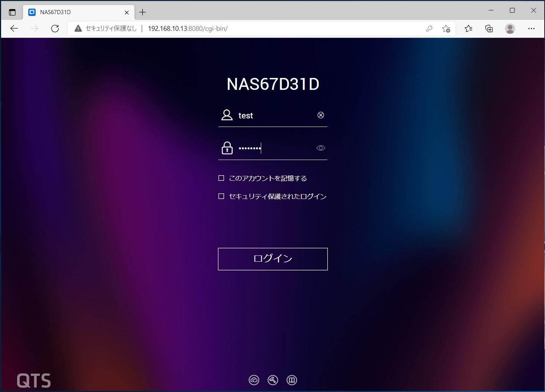
Task: Click the padlock icon beside password
Action: pos(227,148)
